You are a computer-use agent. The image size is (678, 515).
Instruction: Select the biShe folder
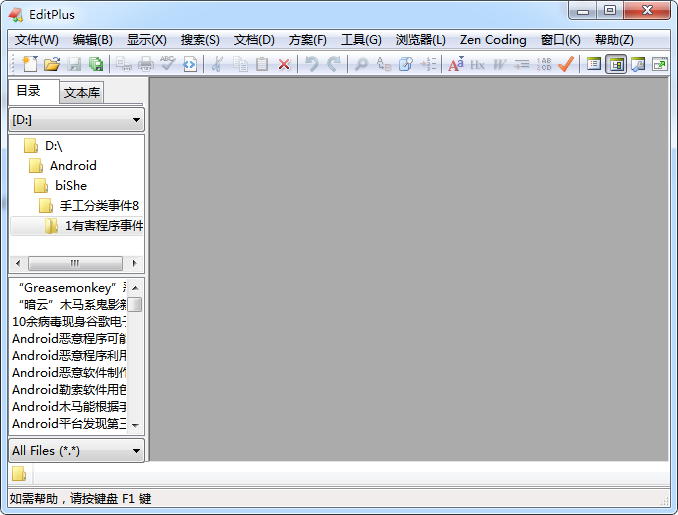pyautogui.click(x=61, y=186)
